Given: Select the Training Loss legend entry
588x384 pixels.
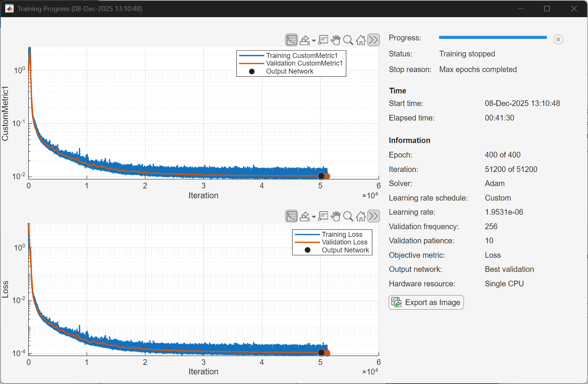Looking at the screenshot, I should coord(343,234).
